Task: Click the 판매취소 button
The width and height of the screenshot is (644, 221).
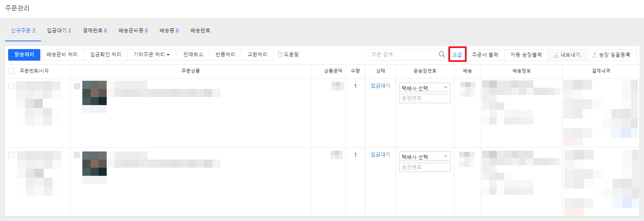Action: click(193, 54)
